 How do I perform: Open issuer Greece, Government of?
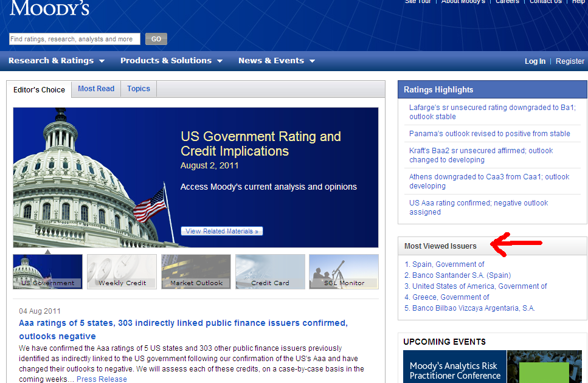tap(451, 297)
